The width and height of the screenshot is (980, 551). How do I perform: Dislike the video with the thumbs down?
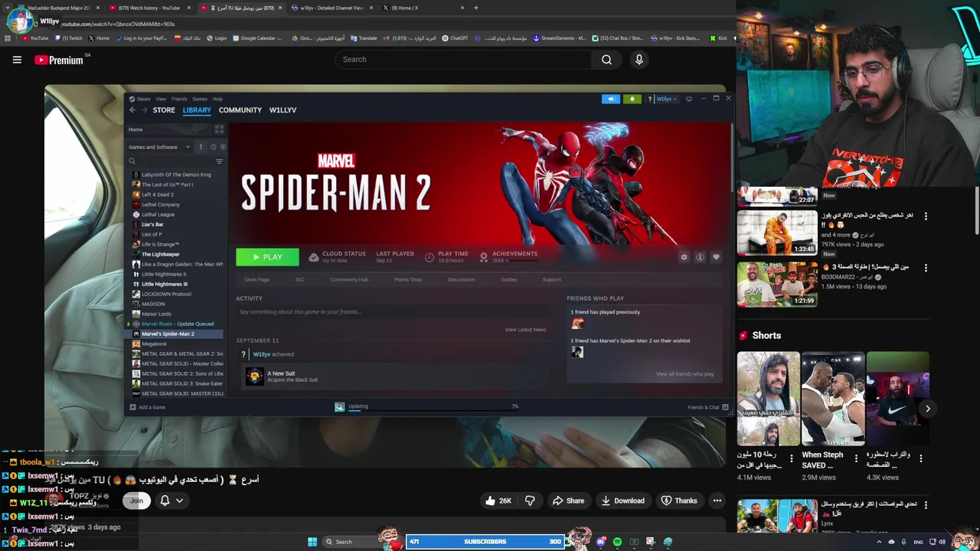530,500
